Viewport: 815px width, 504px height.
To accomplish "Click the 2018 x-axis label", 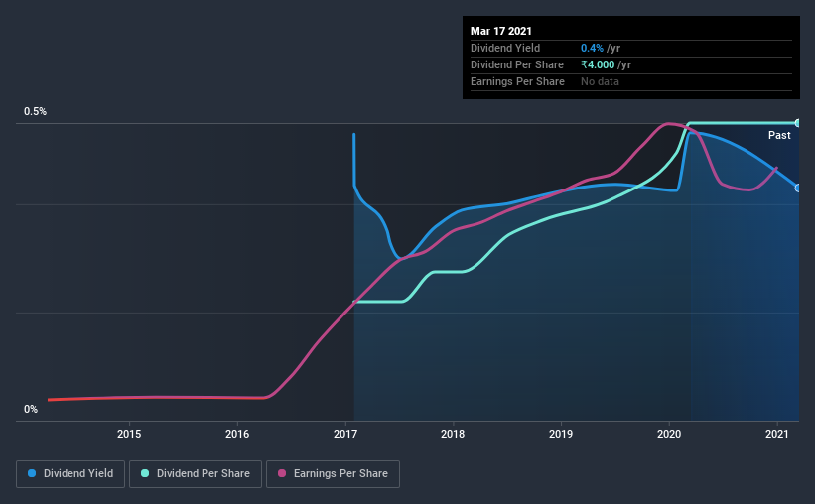I will pyautogui.click(x=453, y=434).
